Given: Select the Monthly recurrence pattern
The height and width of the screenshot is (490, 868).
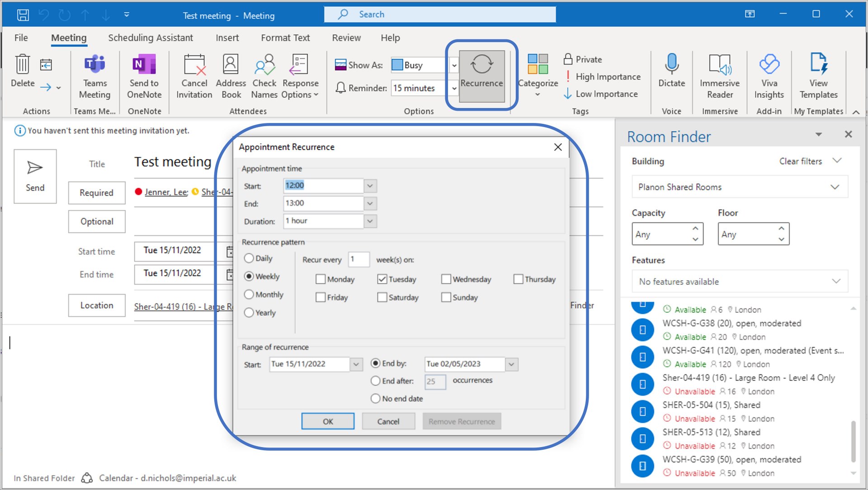Looking at the screenshot, I should [249, 295].
